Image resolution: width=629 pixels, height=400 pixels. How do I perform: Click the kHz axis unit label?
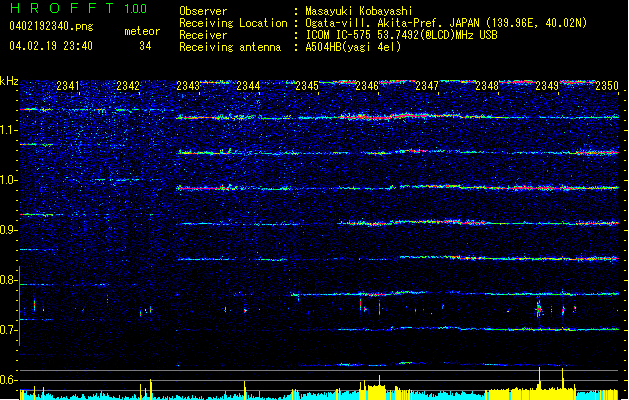9,81
